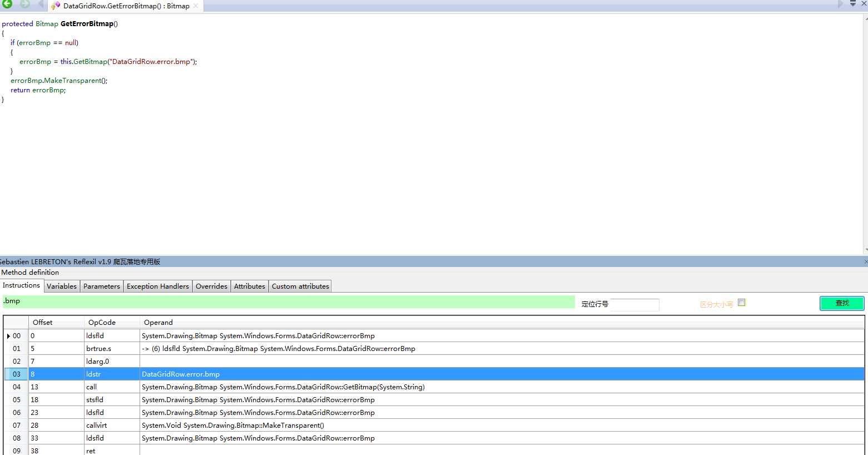Image resolution: width=868 pixels, height=455 pixels.
Task: Switch to the Variables tab
Action: pos(62,286)
